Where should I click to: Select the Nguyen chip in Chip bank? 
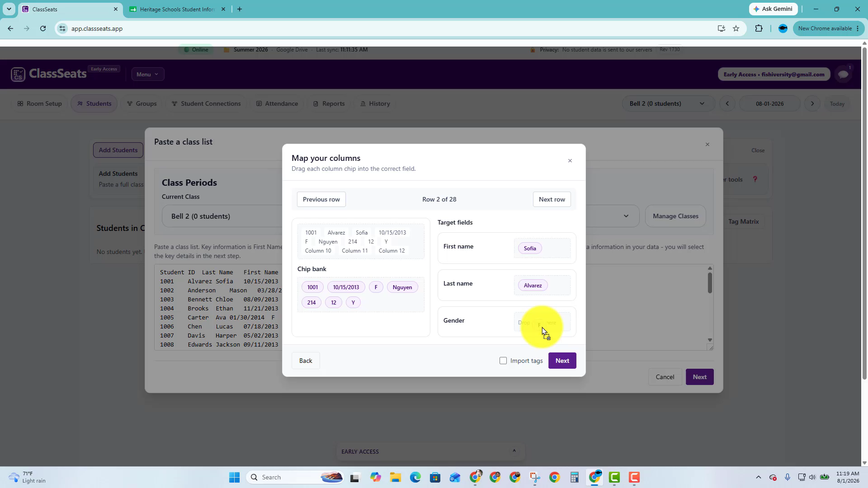pyautogui.click(x=402, y=287)
